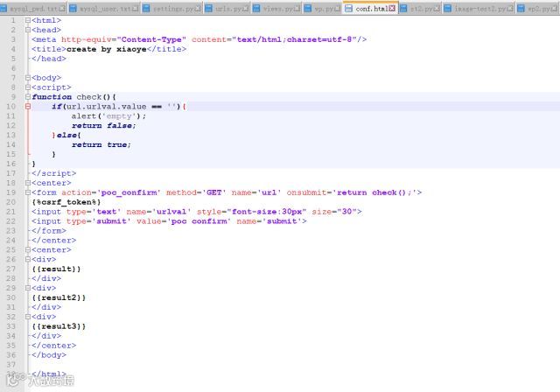Screen dimensions: 560x392
Task: Click the {{result3}} template variable
Action: point(59,326)
